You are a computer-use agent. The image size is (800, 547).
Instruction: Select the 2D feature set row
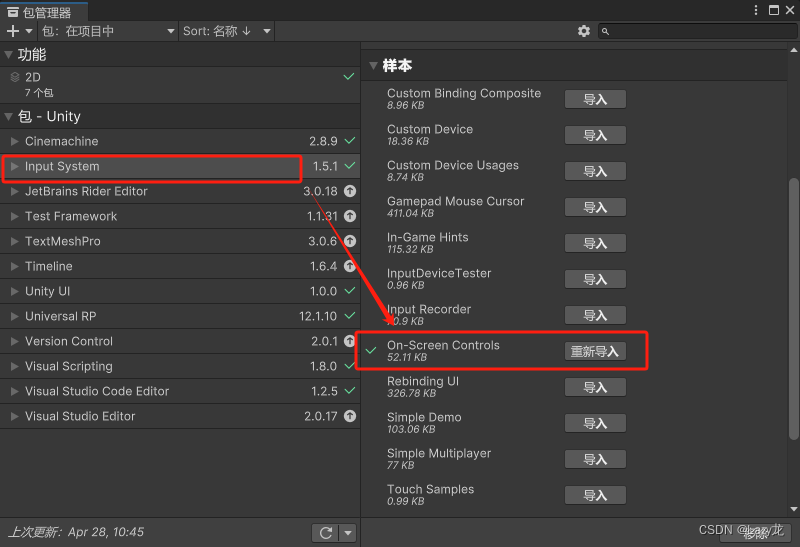click(180, 85)
